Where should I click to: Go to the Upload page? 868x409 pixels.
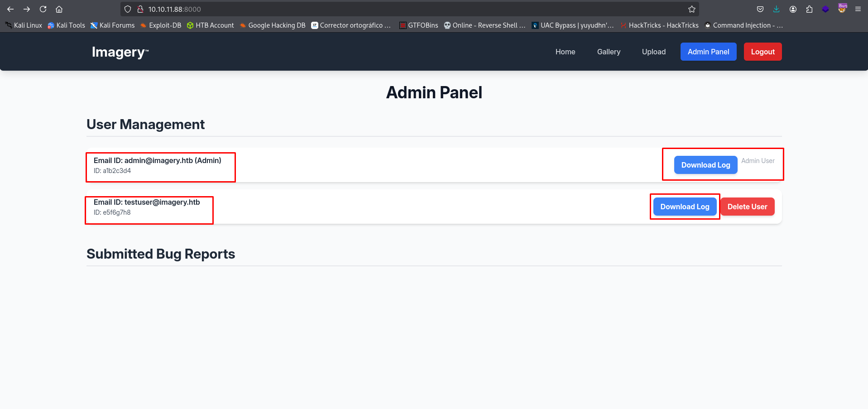653,52
